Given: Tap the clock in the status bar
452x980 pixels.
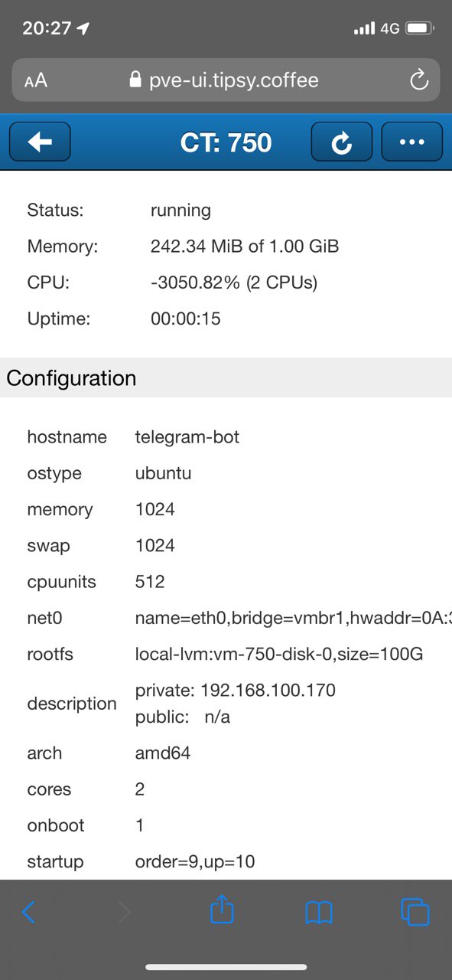Looking at the screenshot, I should pos(47,28).
